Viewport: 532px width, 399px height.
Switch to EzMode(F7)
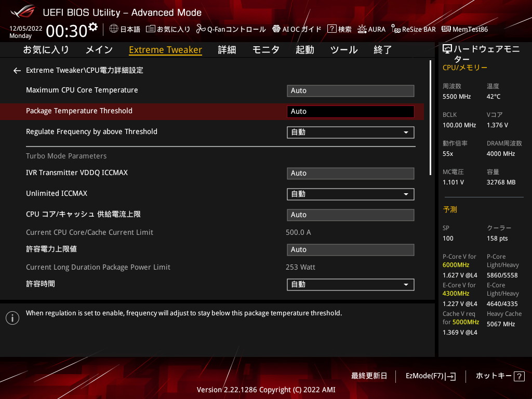click(430, 376)
